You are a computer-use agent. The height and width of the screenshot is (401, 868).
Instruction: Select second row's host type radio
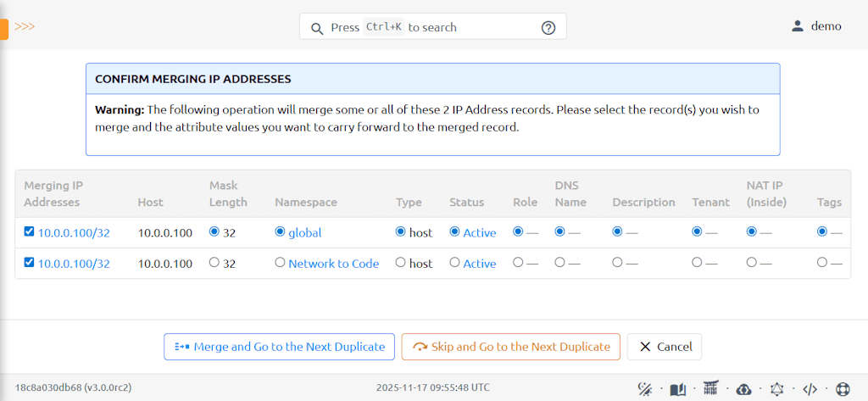pyautogui.click(x=401, y=263)
